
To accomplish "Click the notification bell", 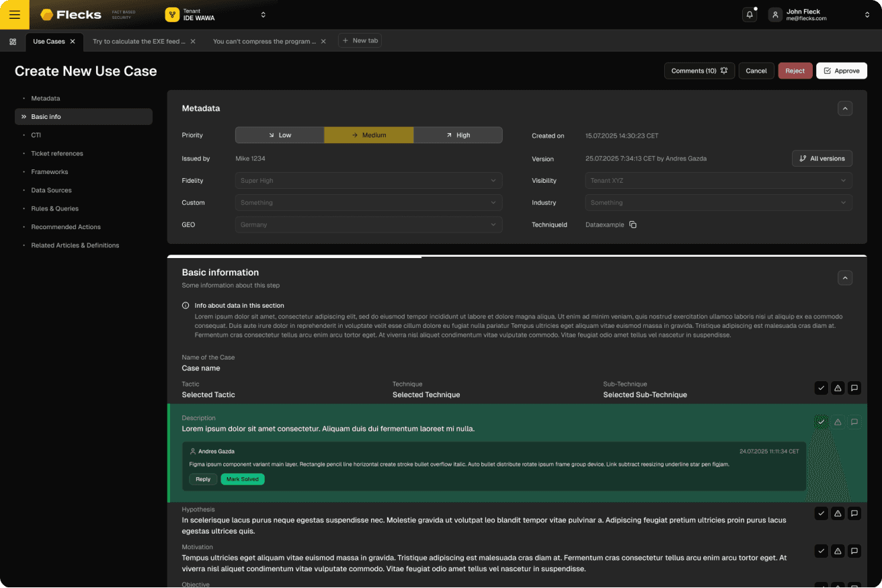I will click(x=750, y=13).
